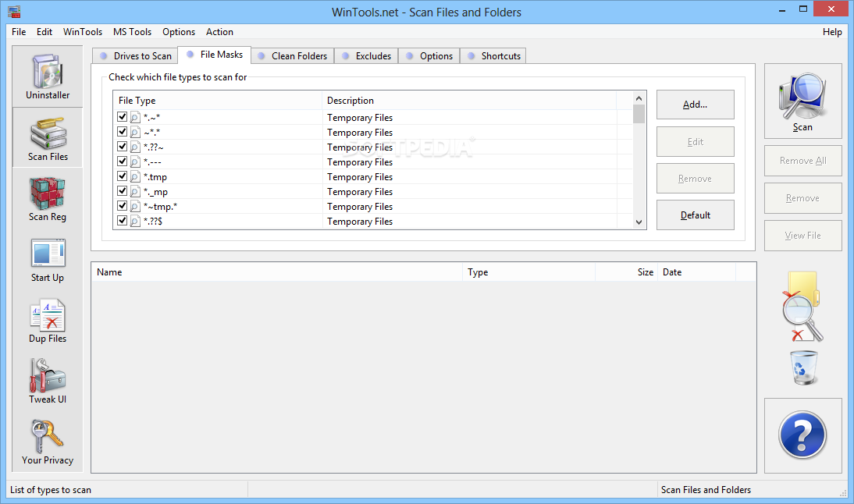The image size is (854, 504).
Task: Select Scan Files in sidebar
Action: click(48, 137)
